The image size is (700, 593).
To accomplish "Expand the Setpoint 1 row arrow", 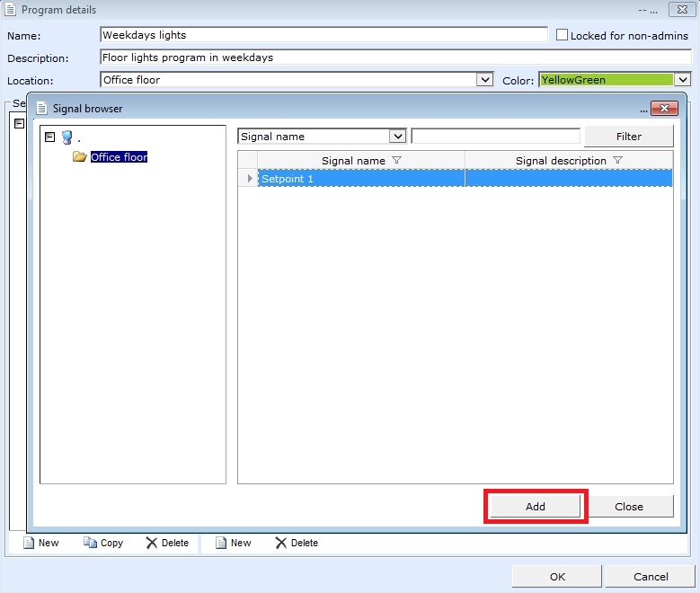I will (x=249, y=179).
